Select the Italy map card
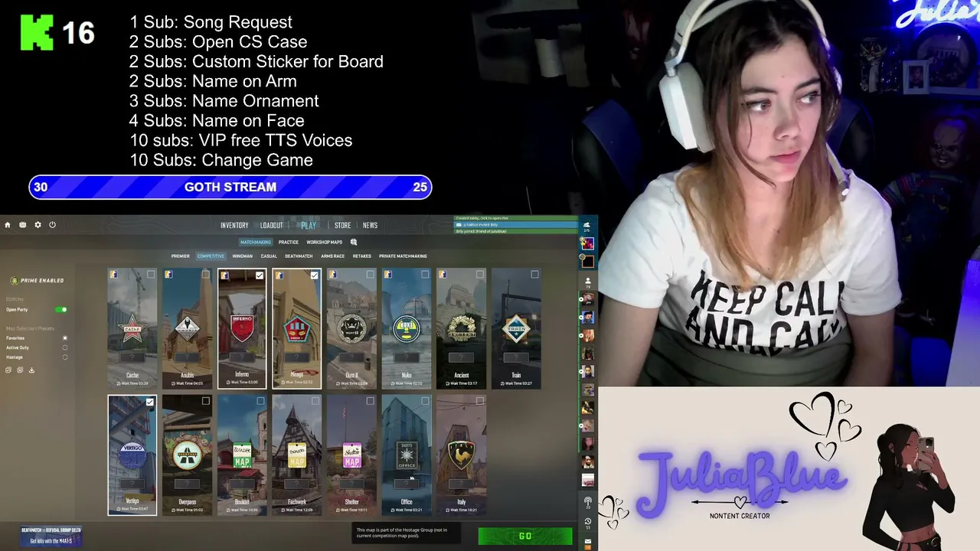 [x=462, y=455]
